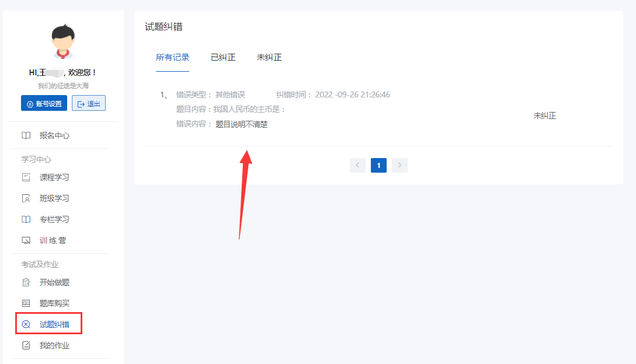Open 我的作业 from the sidebar
Screen dimensions: 636x364
click(54, 345)
